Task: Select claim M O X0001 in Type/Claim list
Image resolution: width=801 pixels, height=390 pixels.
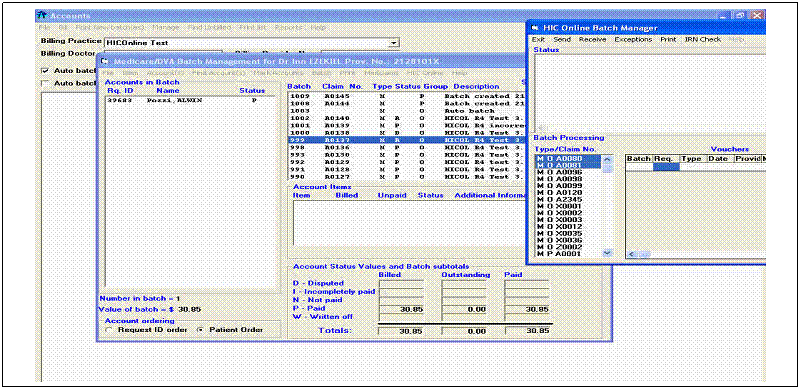Action: click(569, 206)
